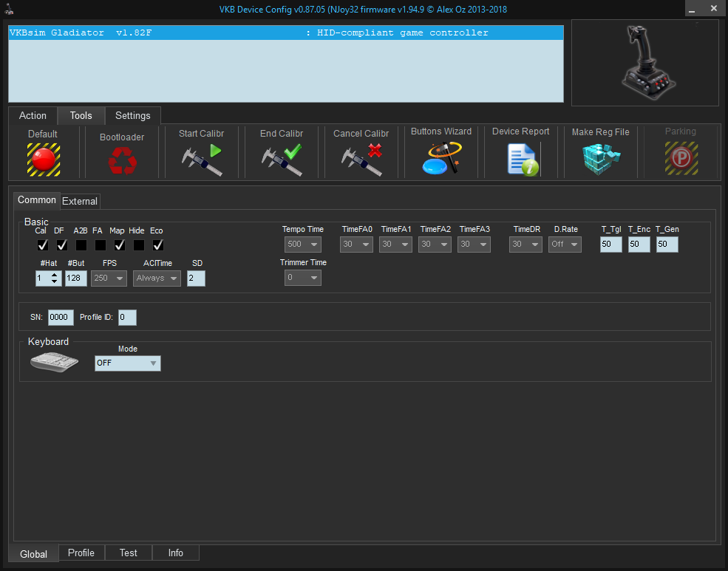This screenshot has height=571, width=728.
Task: Increase the #Hat stepper value
Action: 54,275
